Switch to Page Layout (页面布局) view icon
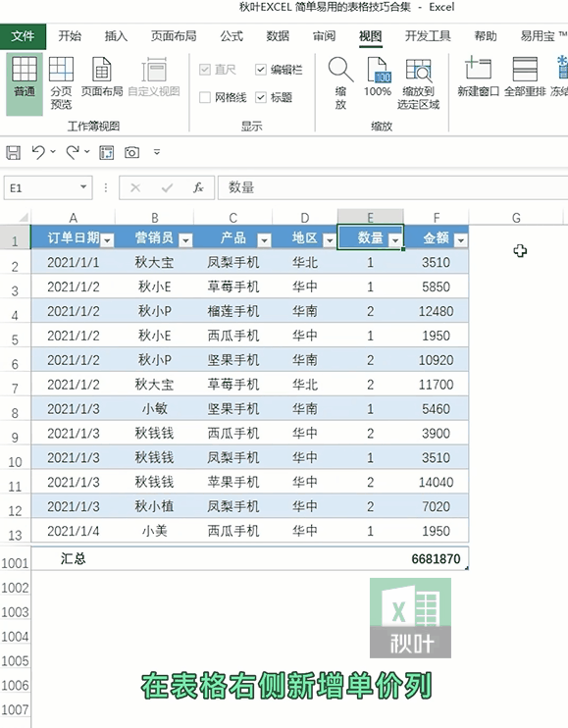This screenshot has height=728, width=568. 102,77
